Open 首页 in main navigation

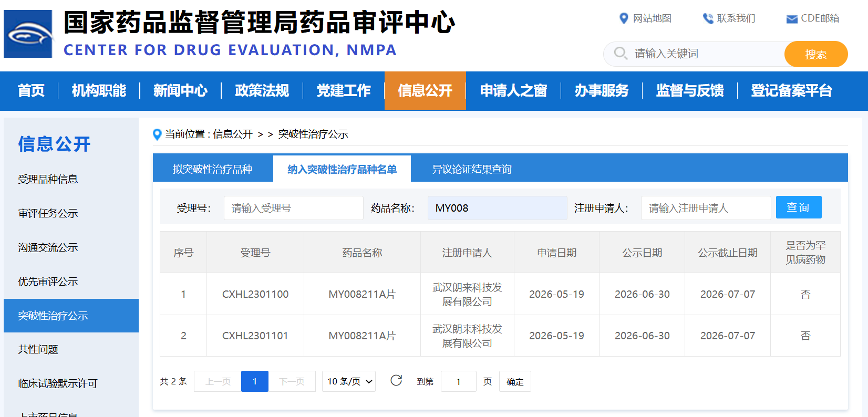(x=31, y=91)
